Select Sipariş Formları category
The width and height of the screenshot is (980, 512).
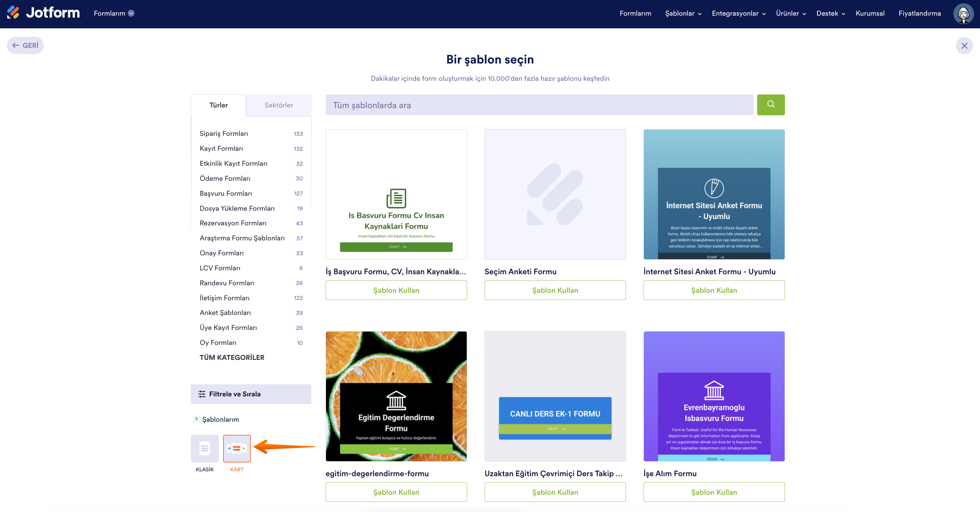[224, 134]
